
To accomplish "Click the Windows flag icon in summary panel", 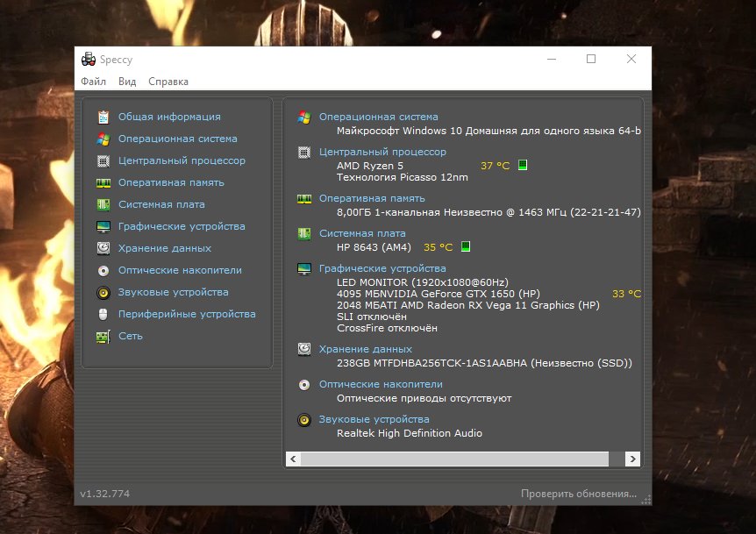I will coord(304,117).
